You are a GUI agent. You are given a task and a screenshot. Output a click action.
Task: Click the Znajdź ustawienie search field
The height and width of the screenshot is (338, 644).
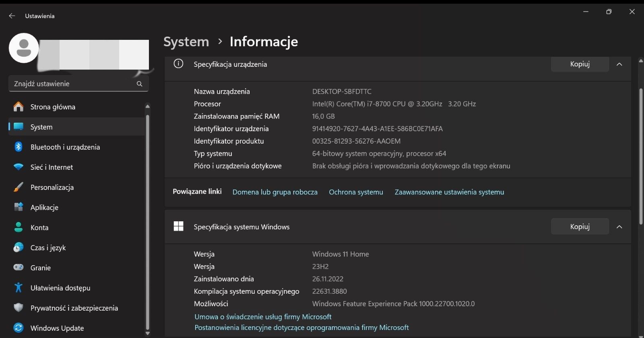click(x=78, y=84)
